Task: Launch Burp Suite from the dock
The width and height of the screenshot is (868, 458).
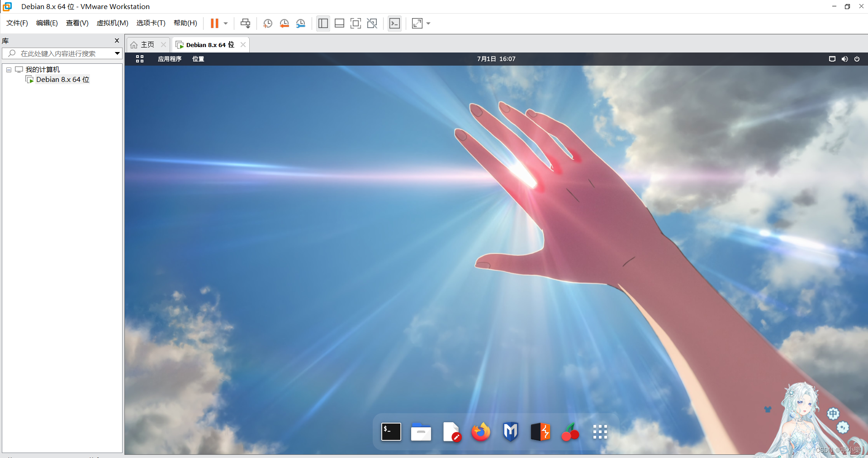Action: 541,432
